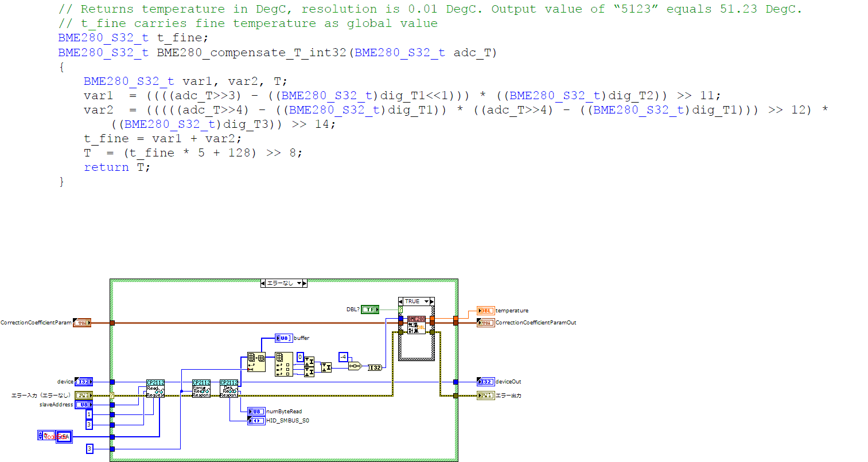Click the 'DBL?' label text
868x462 pixels.
353,310
